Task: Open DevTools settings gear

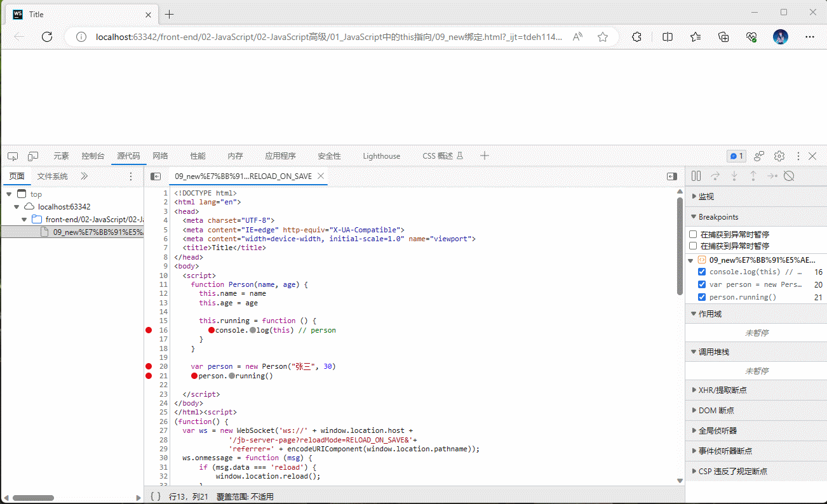Action: tap(779, 156)
